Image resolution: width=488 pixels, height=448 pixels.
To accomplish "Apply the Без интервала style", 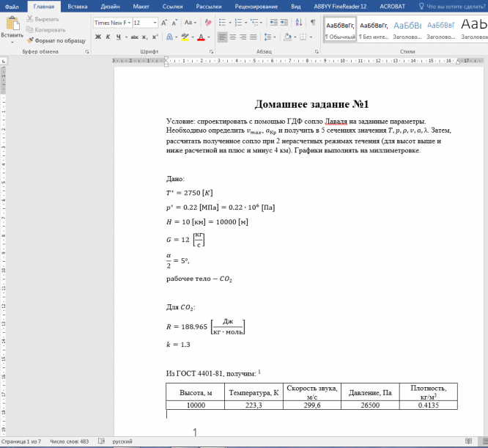I will point(374,29).
